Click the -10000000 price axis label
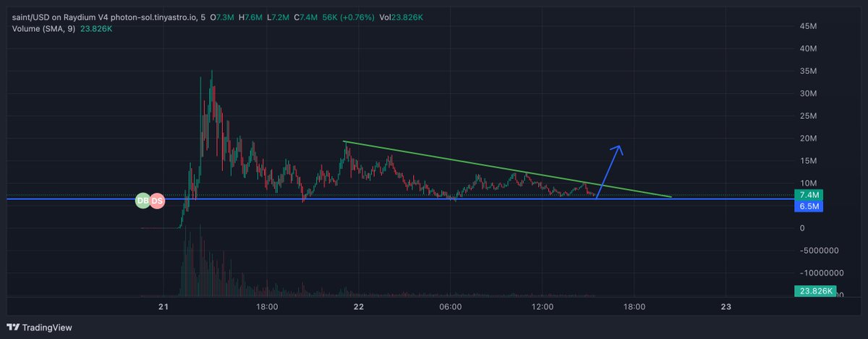Image resolution: width=868 pixels, height=339 pixels. 823,274
